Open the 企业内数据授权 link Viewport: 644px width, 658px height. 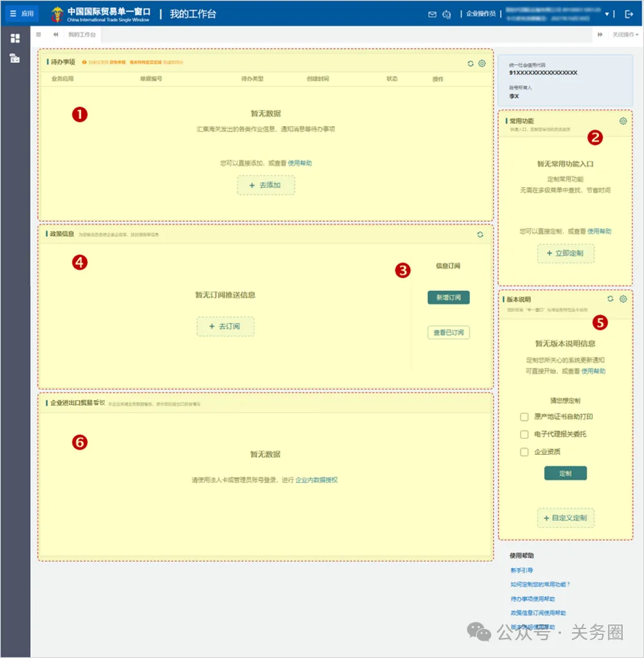317,480
